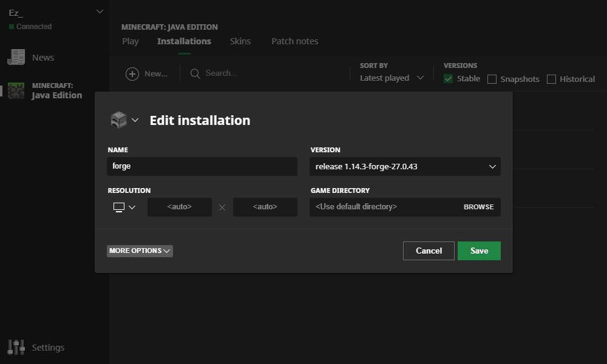
Task: Click the Minecraft: Java Edition header title
Action: point(169,27)
